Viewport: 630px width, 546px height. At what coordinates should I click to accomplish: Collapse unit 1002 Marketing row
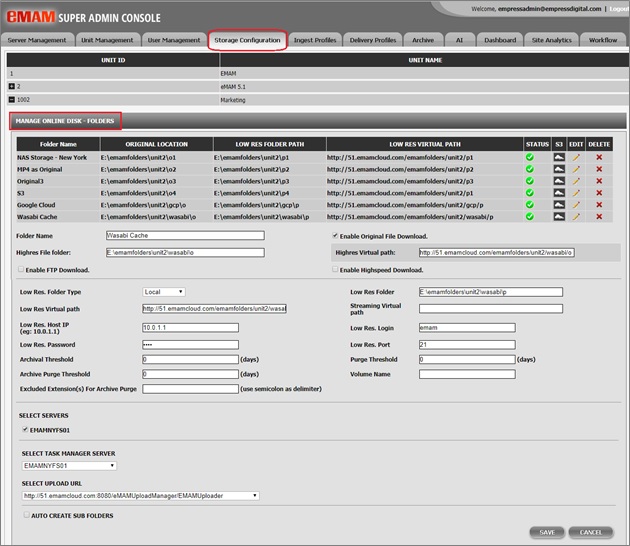(12, 99)
